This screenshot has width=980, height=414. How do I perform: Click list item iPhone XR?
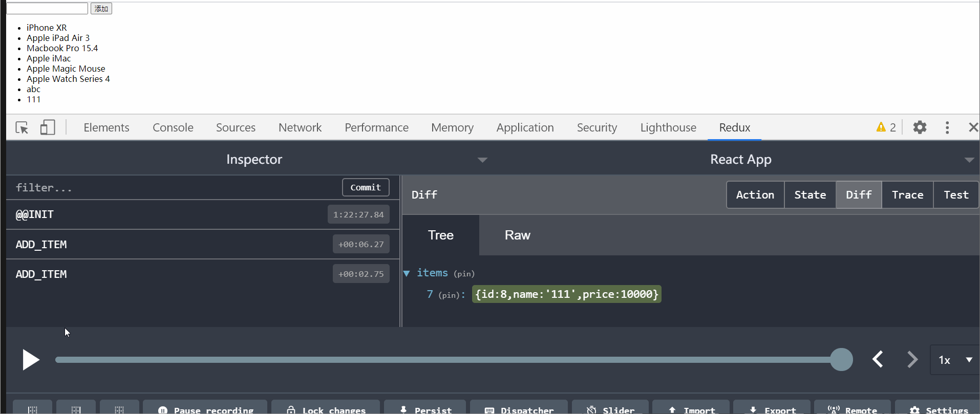pos(47,28)
